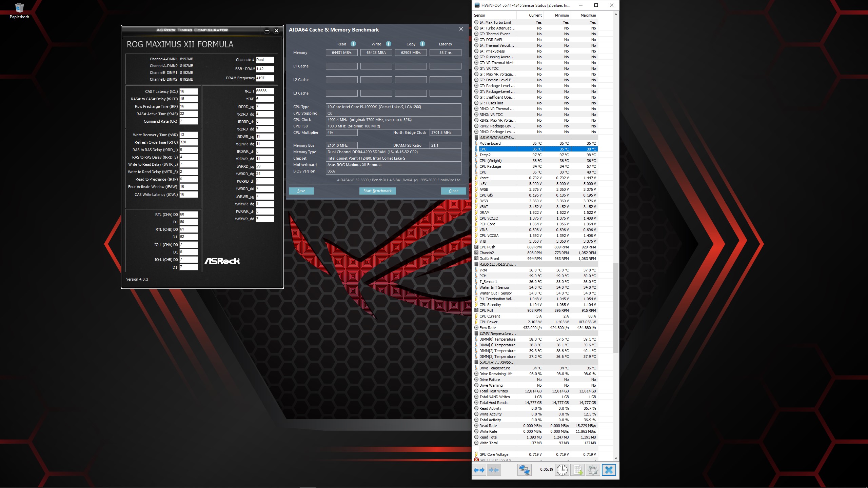
Task: Click the blue X icon in HWiNFO toolbar
Action: (x=609, y=470)
